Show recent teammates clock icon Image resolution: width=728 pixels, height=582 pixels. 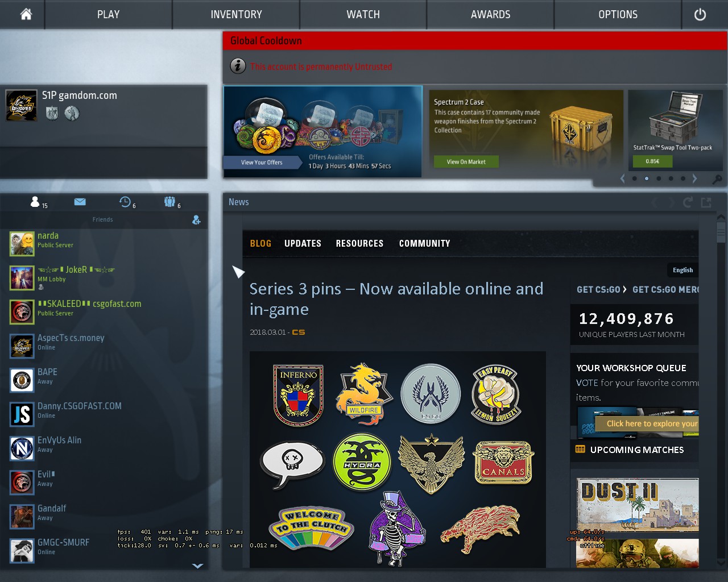[x=125, y=202]
